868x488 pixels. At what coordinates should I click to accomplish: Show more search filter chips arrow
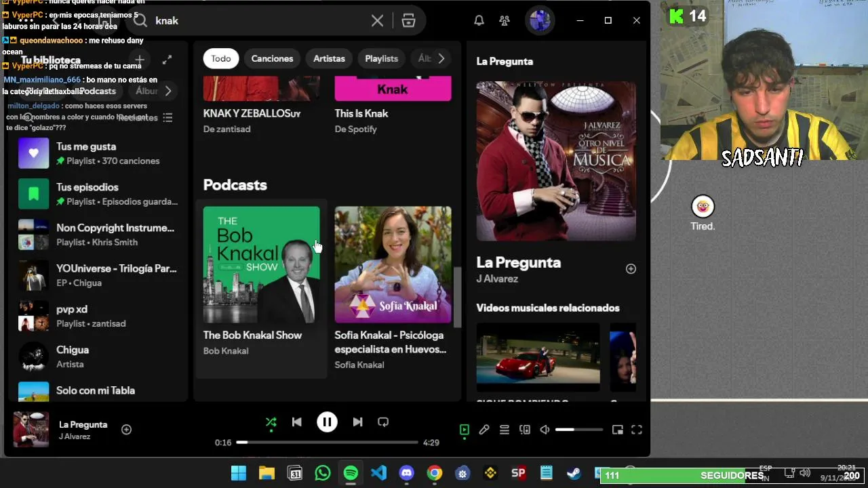pyautogui.click(x=441, y=58)
